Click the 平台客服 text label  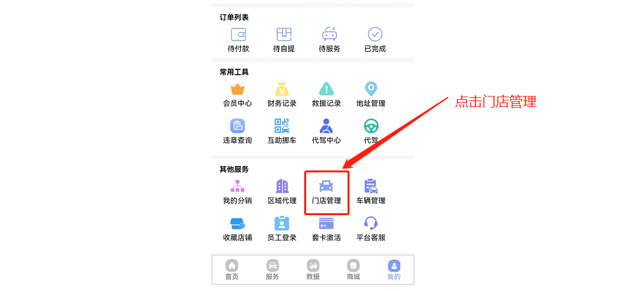pyautogui.click(x=371, y=238)
